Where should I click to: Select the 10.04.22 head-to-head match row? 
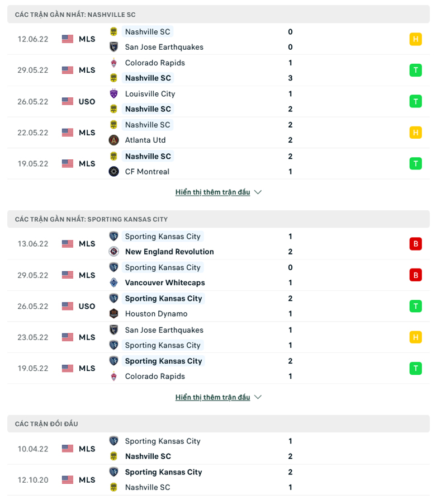click(218, 449)
